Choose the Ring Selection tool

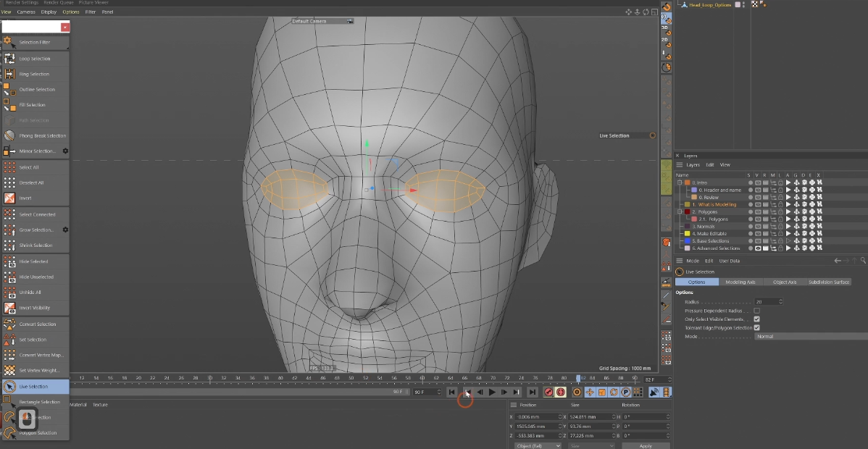36,74
